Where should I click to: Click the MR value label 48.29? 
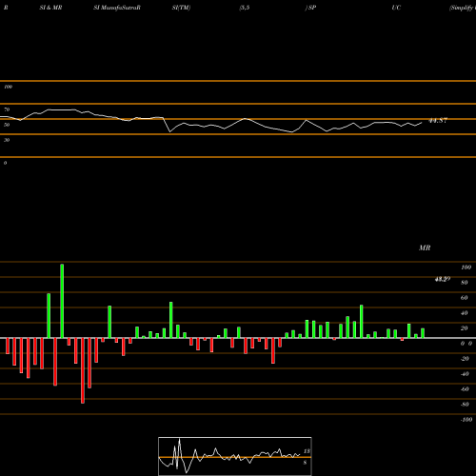(443, 279)
